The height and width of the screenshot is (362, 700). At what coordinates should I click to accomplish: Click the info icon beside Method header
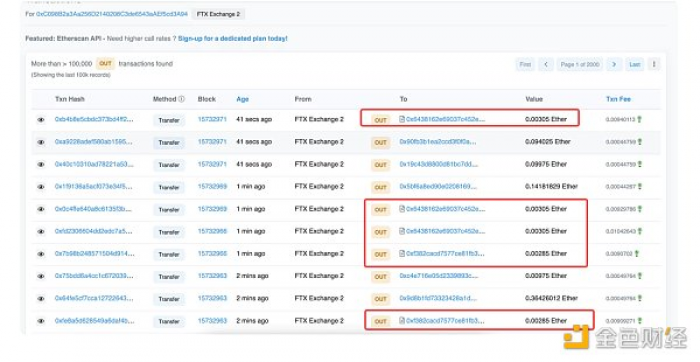click(181, 99)
